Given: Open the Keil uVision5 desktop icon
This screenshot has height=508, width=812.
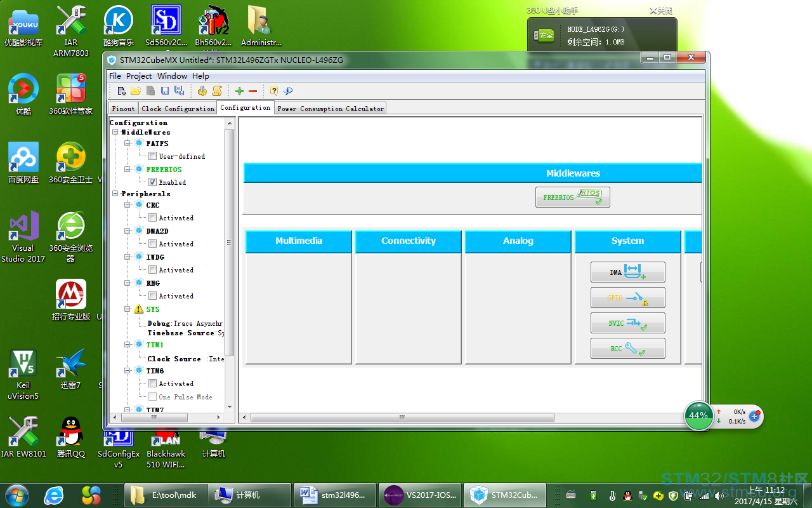Looking at the screenshot, I should click(x=23, y=374).
